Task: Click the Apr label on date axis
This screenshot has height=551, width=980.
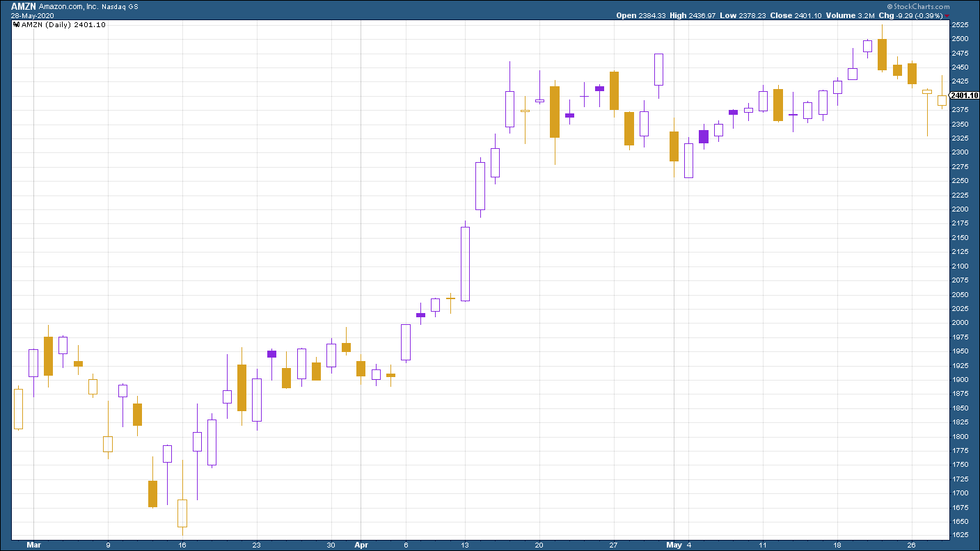Action: click(x=361, y=545)
